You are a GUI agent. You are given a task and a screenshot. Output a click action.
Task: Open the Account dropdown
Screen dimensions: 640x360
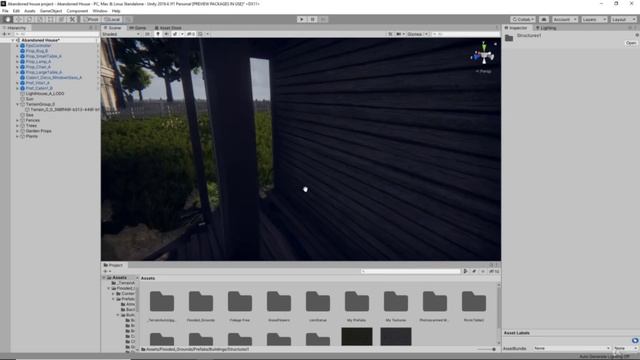pyautogui.click(x=565, y=19)
